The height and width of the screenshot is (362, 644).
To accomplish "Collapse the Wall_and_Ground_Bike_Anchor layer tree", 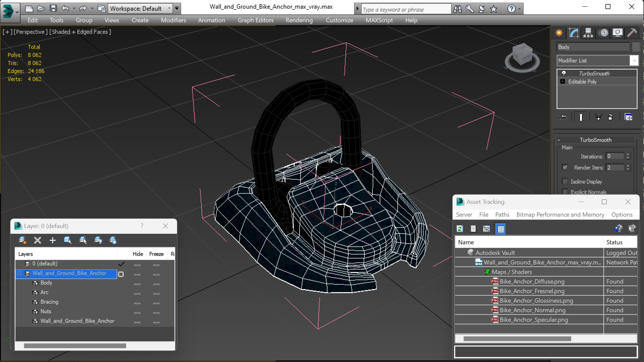I will point(19,273).
